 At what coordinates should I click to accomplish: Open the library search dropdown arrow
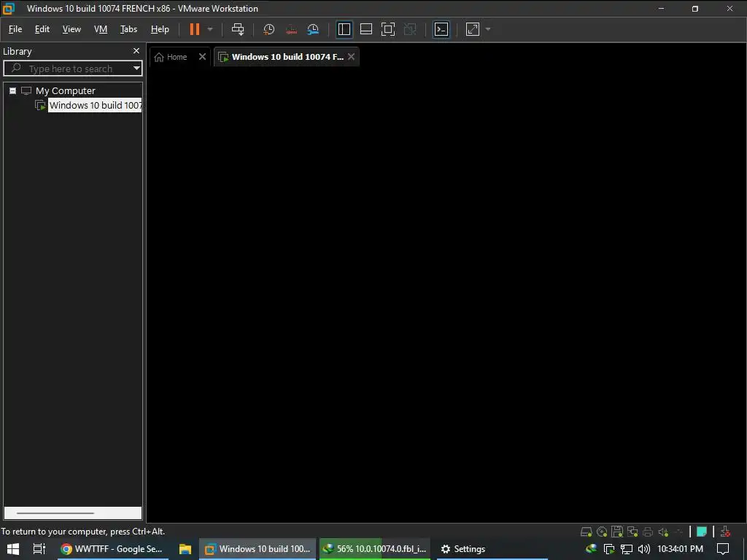tap(136, 68)
